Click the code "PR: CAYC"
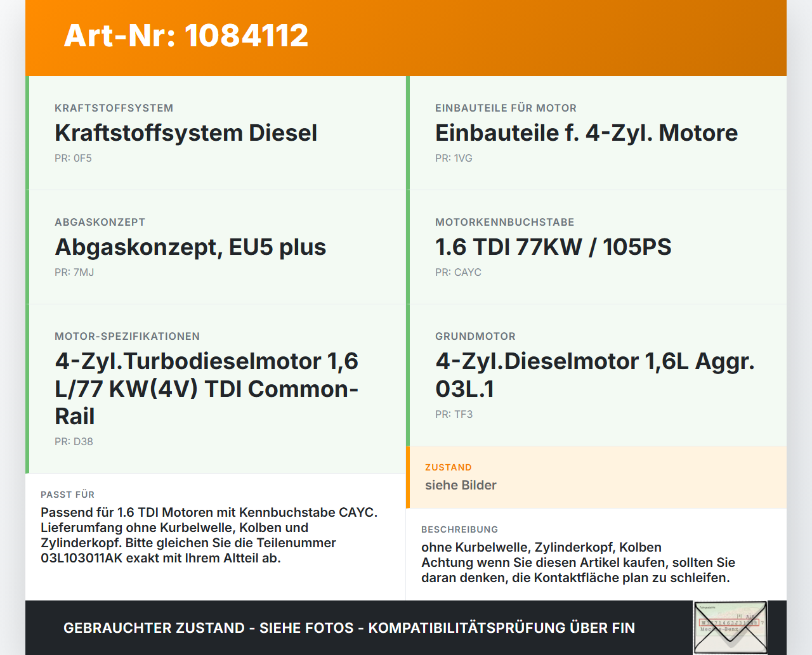The width and height of the screenshot is (812, 655). 458,272
